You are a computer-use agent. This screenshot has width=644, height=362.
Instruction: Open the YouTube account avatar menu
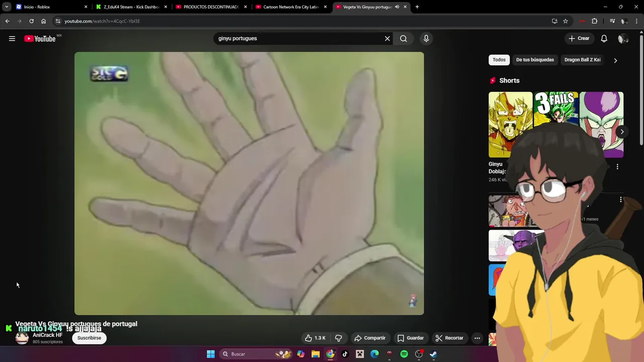[623, 39]
